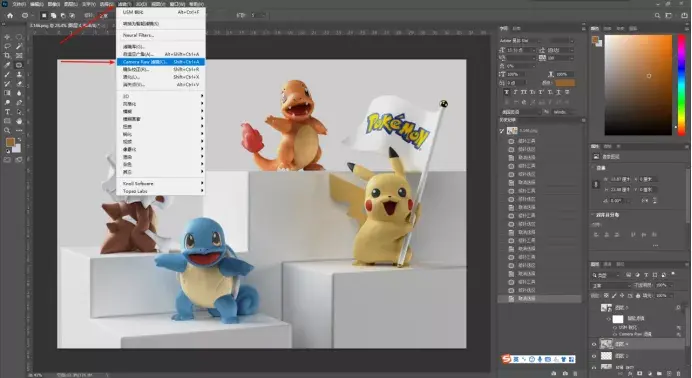This screenshot has height=378, width=692.
Task: Click new group folder icon in Layers panel
Action: point(658,374)
